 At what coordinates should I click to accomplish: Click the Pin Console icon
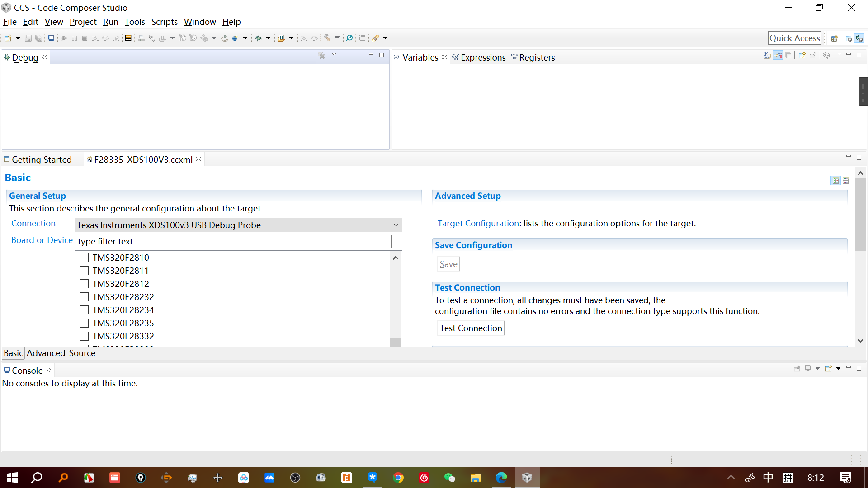point(797,368)
